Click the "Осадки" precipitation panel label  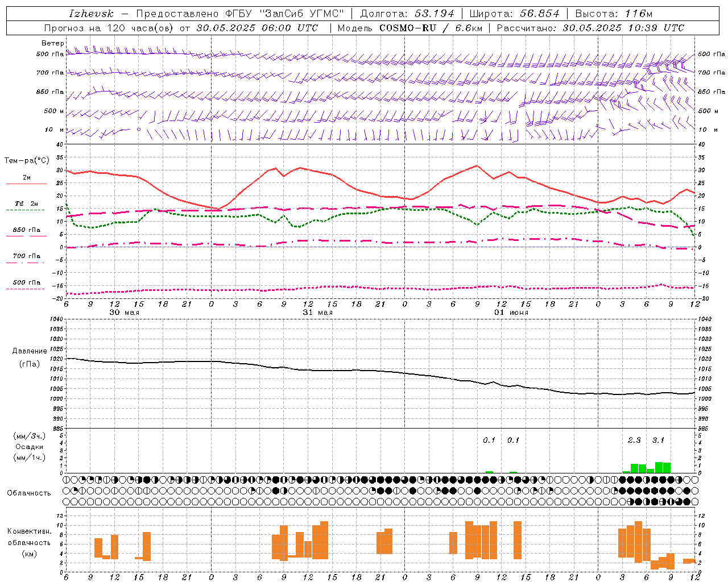coord(30,447)
